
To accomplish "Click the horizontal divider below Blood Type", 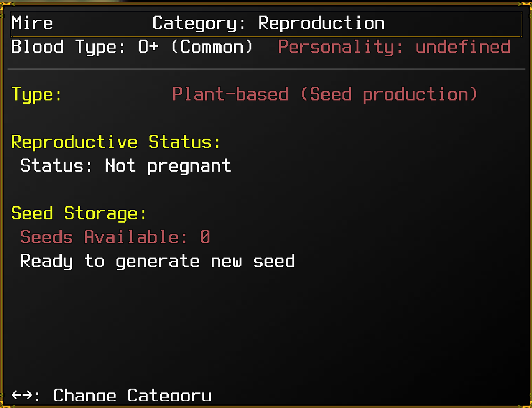I will pos(266,69).
